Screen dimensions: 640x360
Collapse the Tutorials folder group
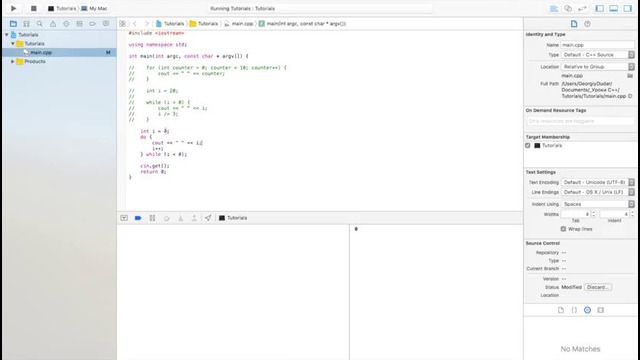point(13,43)
